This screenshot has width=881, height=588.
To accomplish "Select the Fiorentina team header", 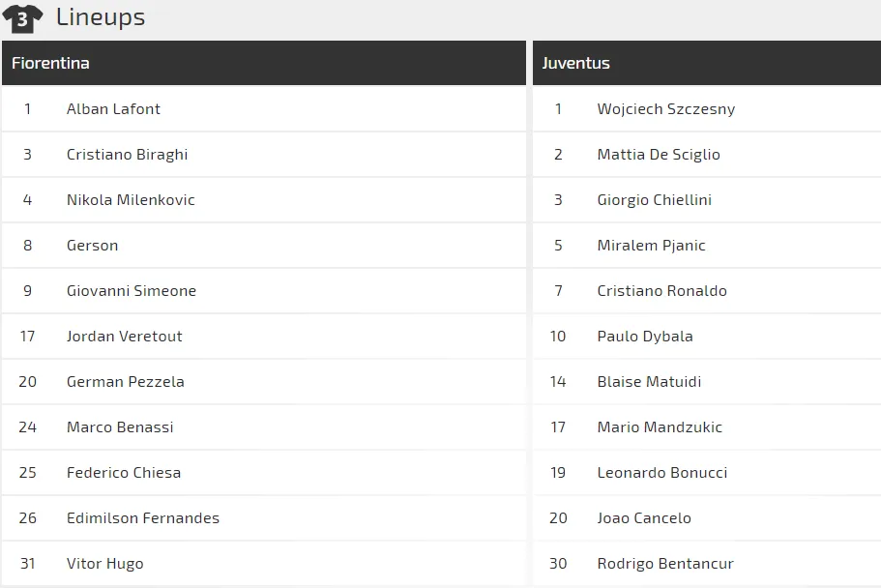I will (x=50, y=63).
